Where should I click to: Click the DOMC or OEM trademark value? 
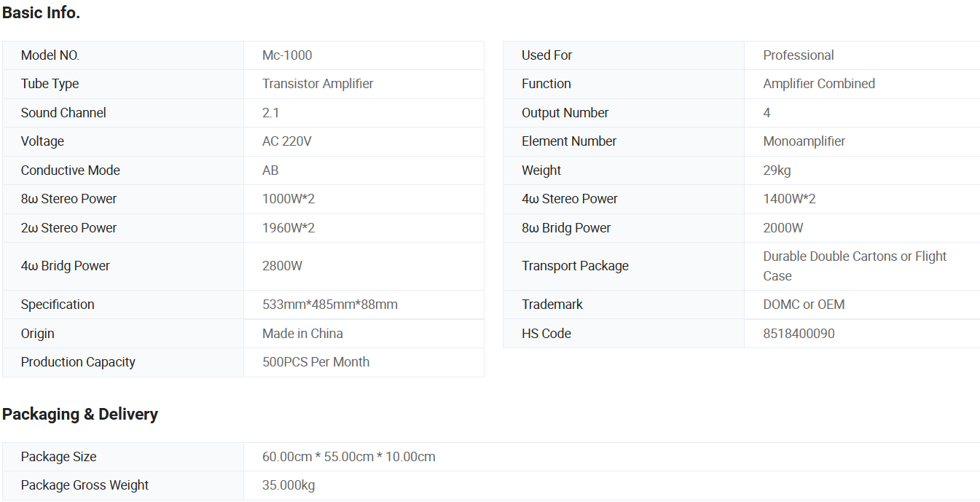[804, 305]
